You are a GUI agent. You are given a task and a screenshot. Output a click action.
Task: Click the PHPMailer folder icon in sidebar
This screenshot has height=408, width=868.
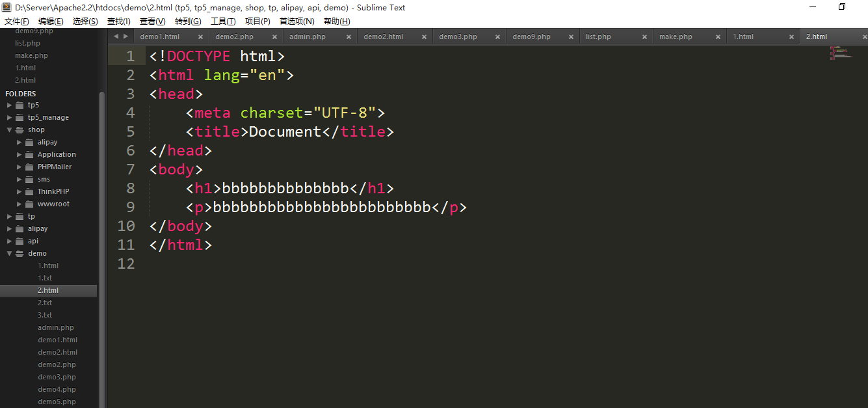point(29,167)
